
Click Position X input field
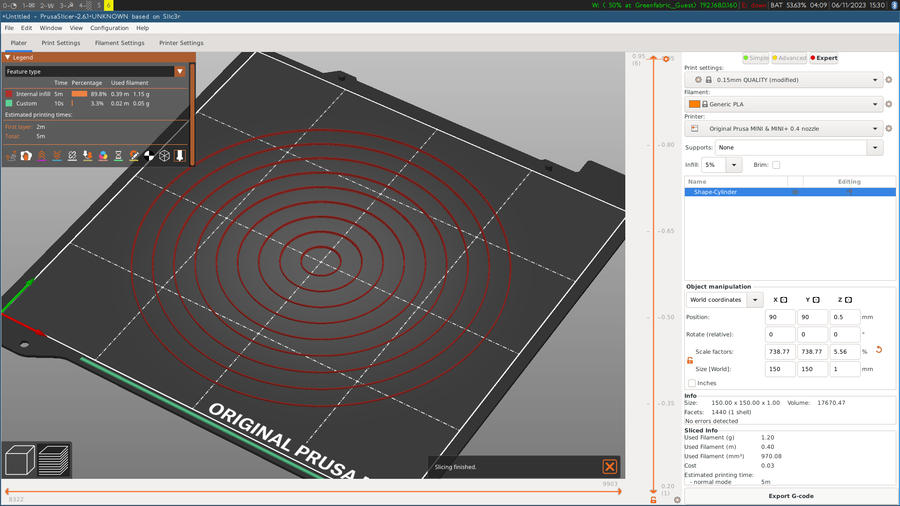pos(780,317)
